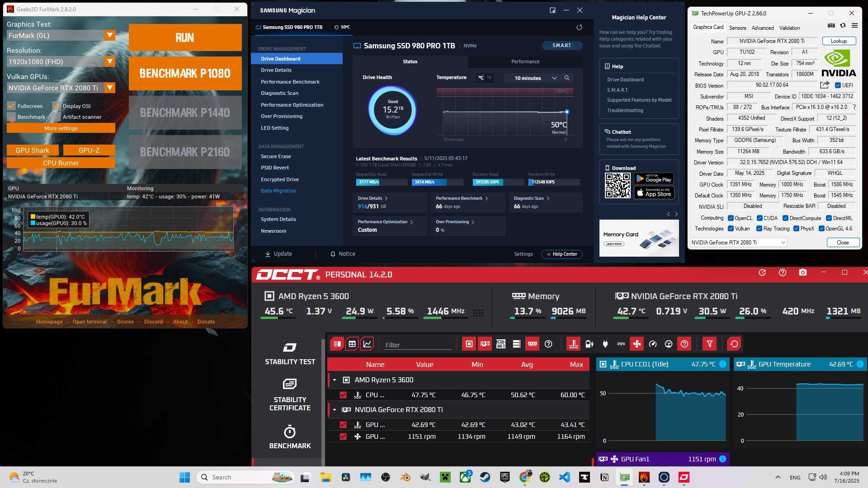Uncheck GPU fan 1151 rpm row checkbox

point(343,436)
